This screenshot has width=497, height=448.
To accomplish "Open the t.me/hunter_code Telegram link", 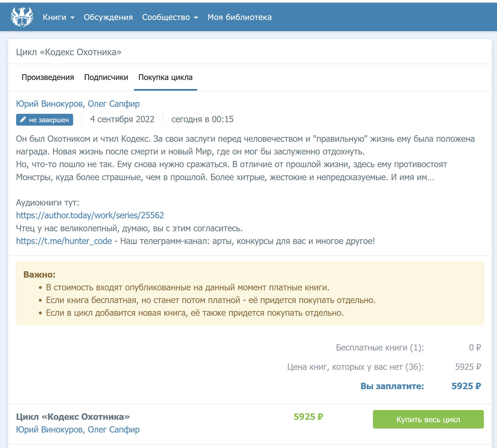I will (64, 241).
